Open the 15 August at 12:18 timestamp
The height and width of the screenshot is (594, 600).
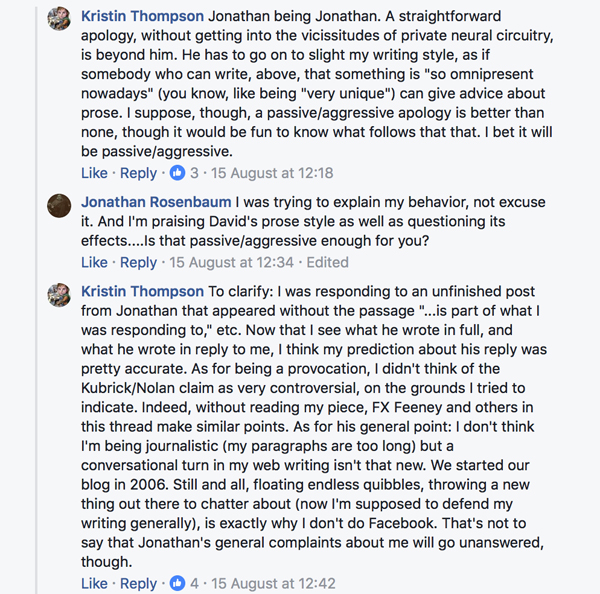275,173
